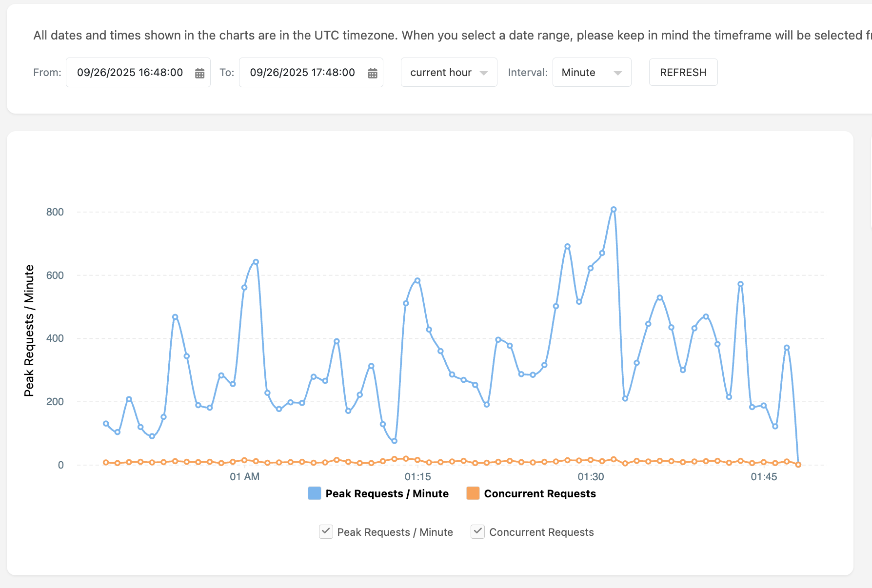872x588 pixels.
Task: Click the highest peak data point above 800
Action: (x=614, y=210)
